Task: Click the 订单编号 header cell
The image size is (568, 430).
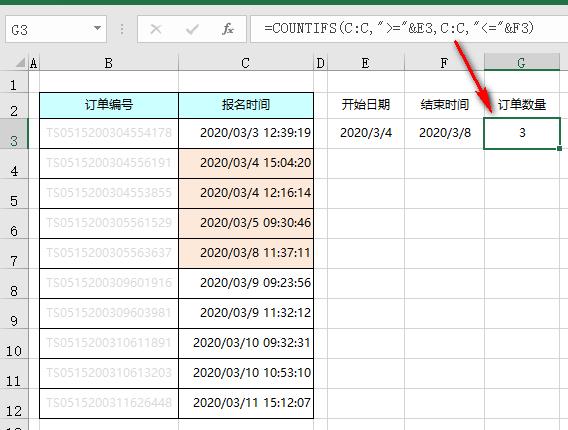Action: point(109,105)
